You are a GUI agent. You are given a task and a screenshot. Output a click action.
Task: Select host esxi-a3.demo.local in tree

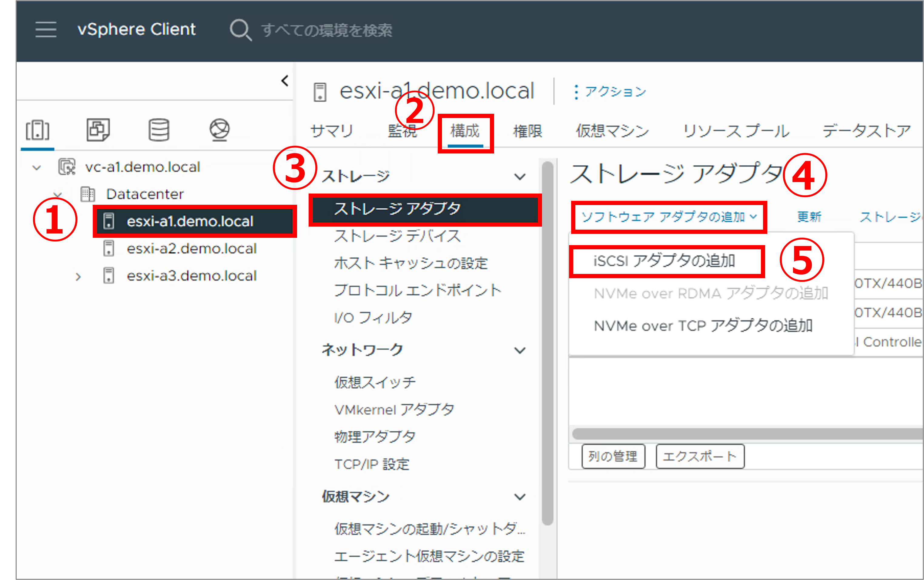click(x=192, y=276)
